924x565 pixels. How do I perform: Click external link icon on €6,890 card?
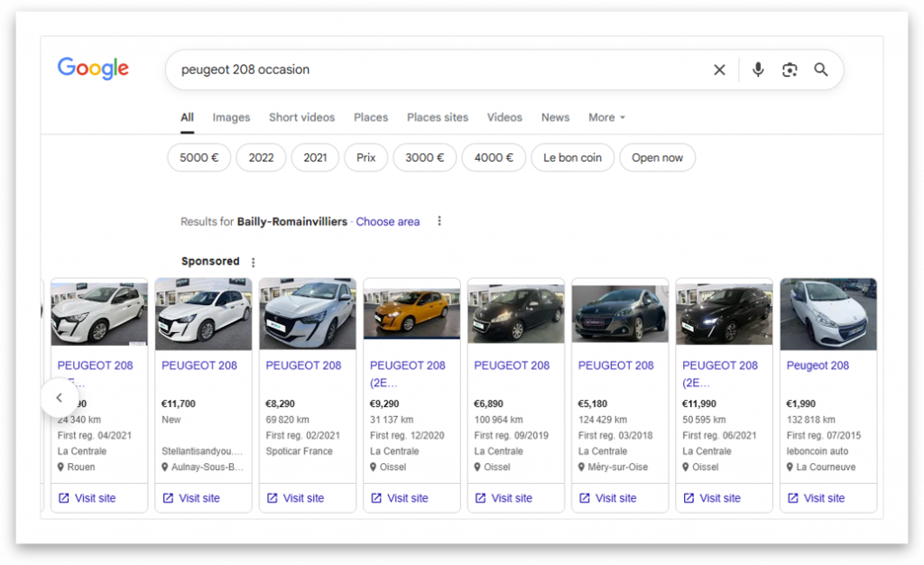(480, 498)
